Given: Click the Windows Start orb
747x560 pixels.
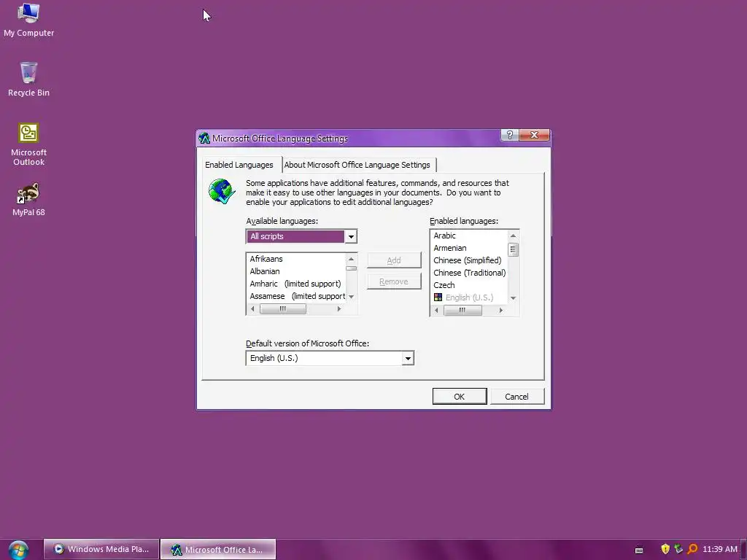Looking at the screenshot, I should coord(18,550).
